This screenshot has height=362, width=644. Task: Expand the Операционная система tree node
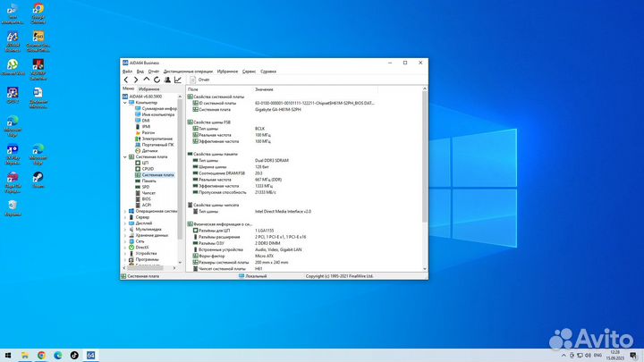point(125,211)
